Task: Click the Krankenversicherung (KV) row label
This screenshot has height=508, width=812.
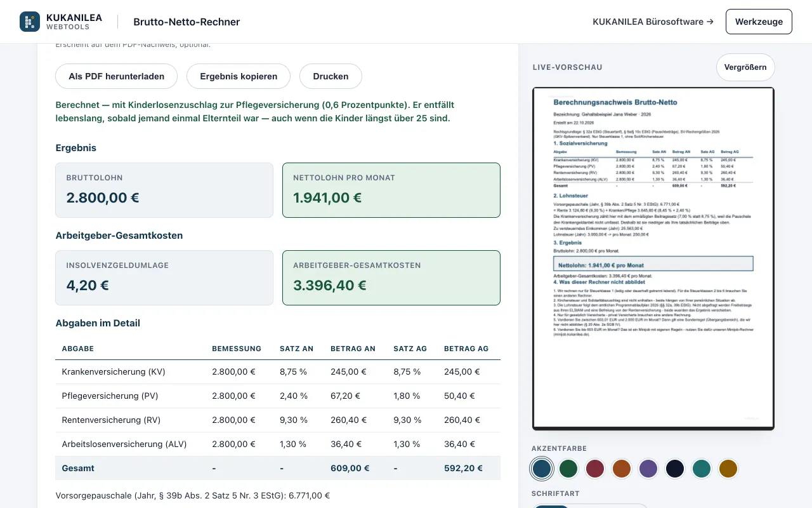Action: (114, 371)
